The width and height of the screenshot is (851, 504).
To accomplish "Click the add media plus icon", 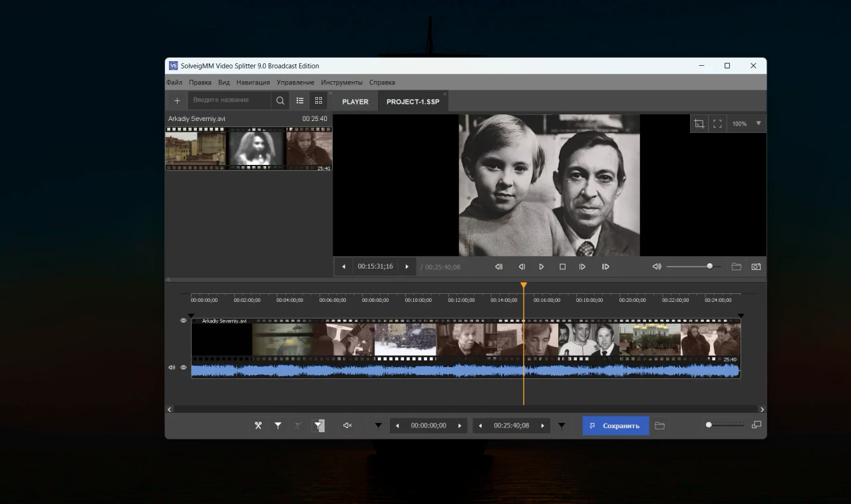I will [x=177, y=101].
